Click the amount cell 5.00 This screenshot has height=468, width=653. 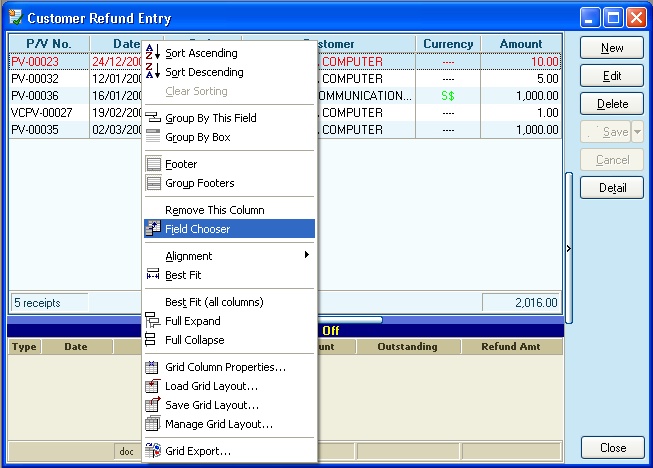coord(521,79)
